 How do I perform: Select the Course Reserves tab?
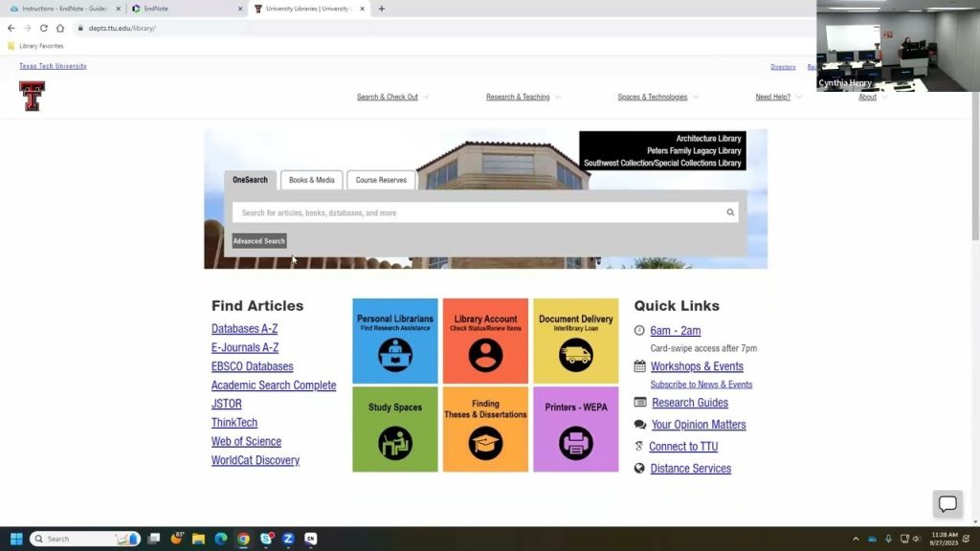click(x=381, y=180)
